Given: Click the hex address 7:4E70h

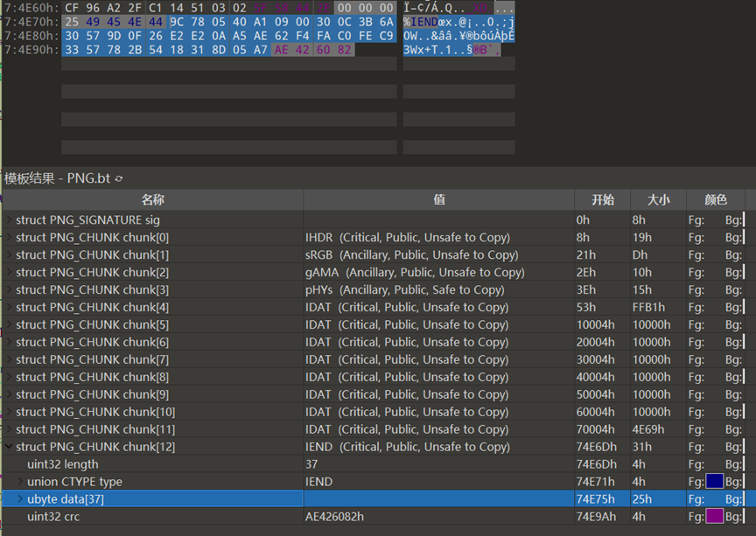Looking at the screenshot, I should click(x=31, y=22).
